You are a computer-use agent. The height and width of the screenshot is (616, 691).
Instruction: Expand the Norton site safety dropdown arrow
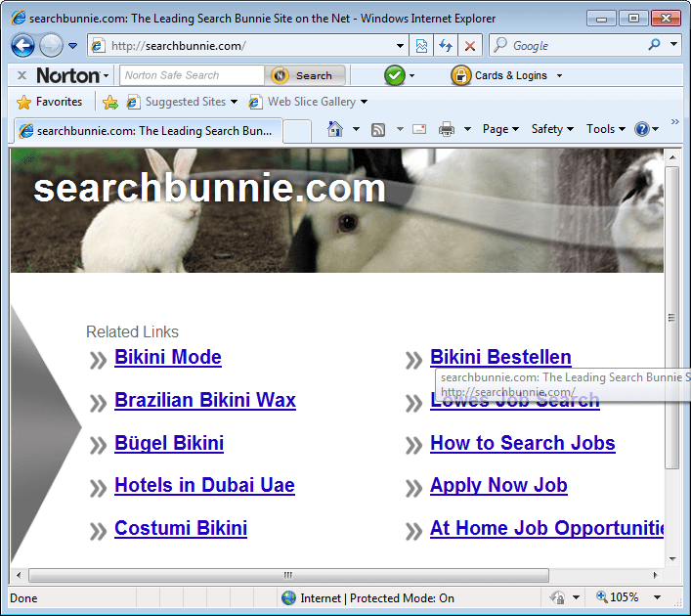pos(412,75)
